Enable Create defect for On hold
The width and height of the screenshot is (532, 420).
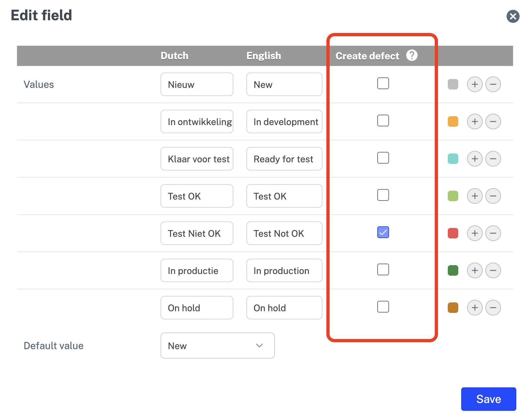[383, 307]
